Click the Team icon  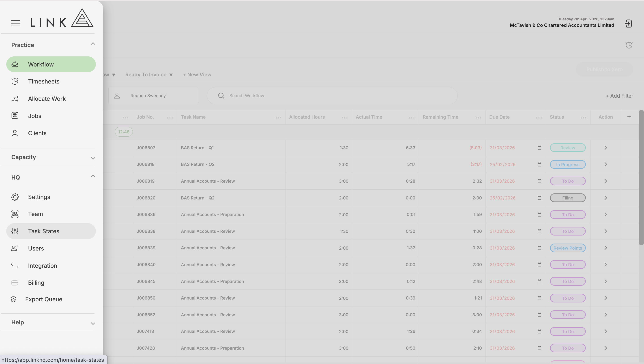[x=15, y=214]
